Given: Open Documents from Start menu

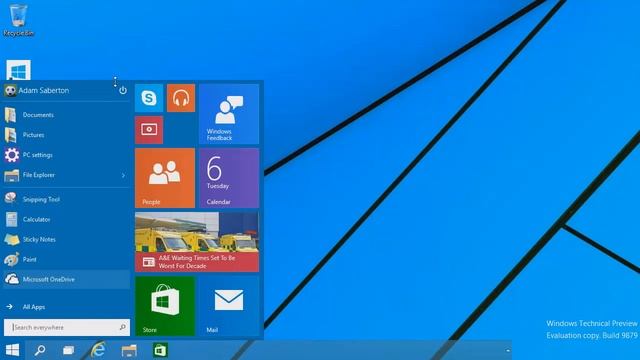Looking at the screenshot, I should click(x=67, y=115).
